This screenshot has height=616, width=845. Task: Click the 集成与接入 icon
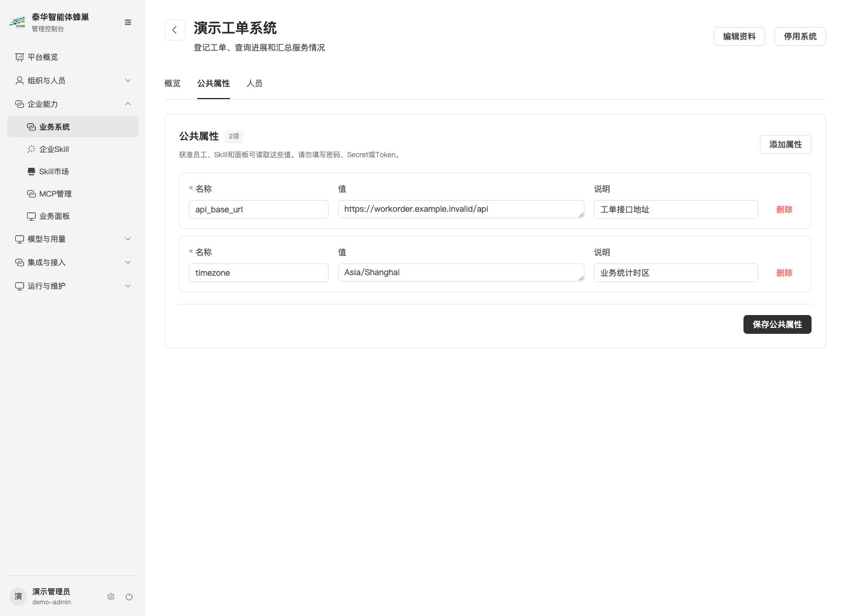(x=19, y=262)
